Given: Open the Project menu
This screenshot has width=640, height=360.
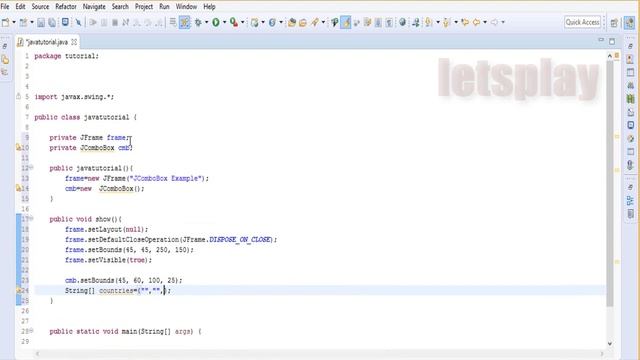Looking at the screenshot, I should (x=144, y=7).
